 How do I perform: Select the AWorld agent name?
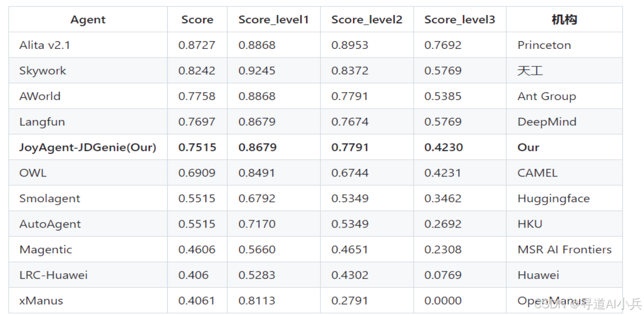(40, 96)
